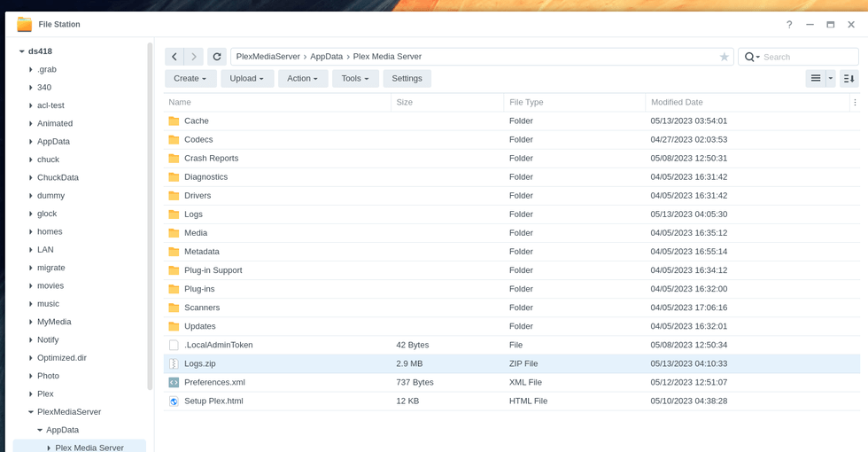
Task: Select the music folder in tree
Action: 48,304
